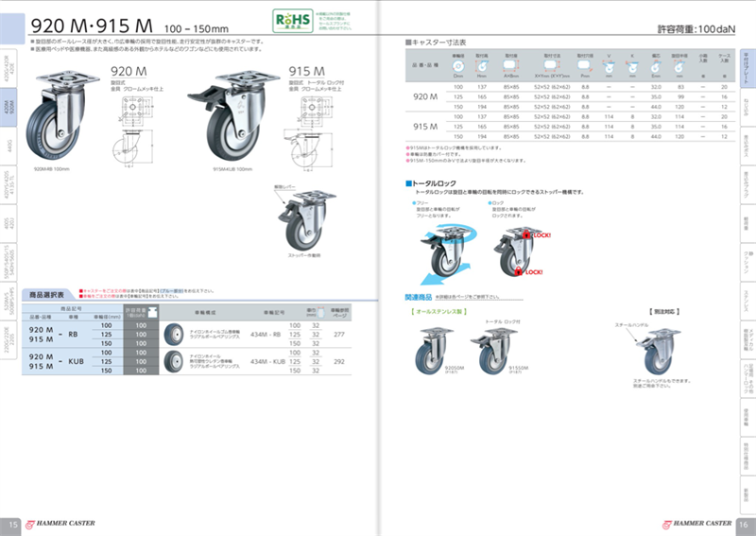The height and width of the screenshot is (536, 756).
Task: Click wheel code 434M - RB
Action: point(266,335)
